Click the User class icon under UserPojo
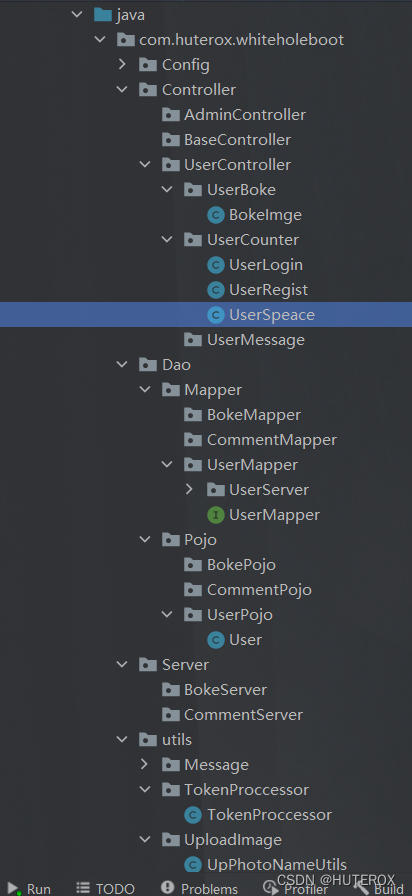The image size is (412, 896). [x=215, y=640]
